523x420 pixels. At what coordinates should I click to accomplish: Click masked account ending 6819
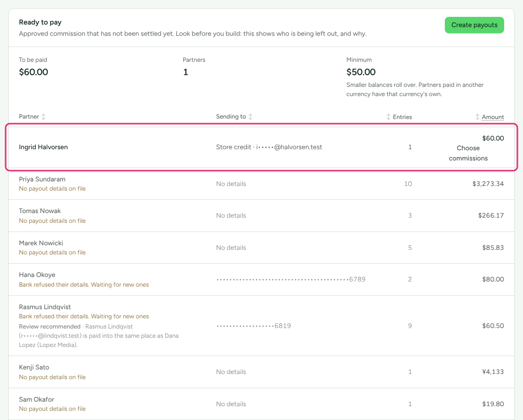[x=253, y=326]
